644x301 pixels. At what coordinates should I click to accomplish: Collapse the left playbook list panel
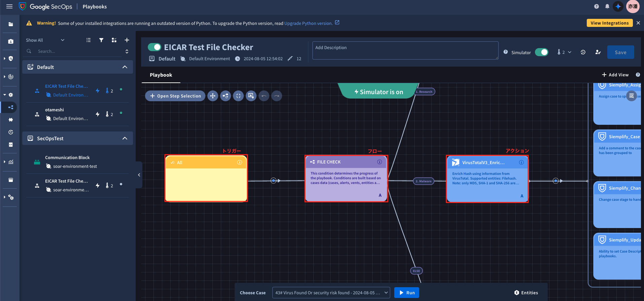pyautogui.click(x=139, y=175)
